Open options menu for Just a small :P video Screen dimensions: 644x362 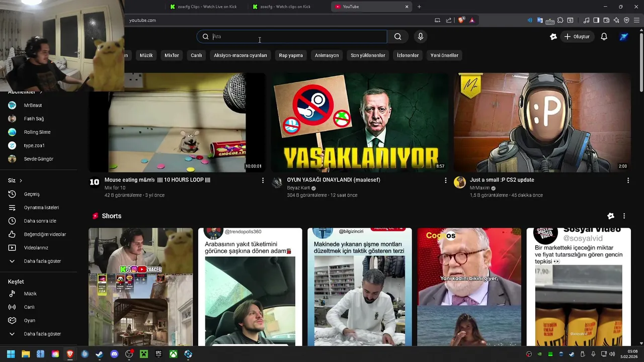pyautogui.click(x=628, y=180)
